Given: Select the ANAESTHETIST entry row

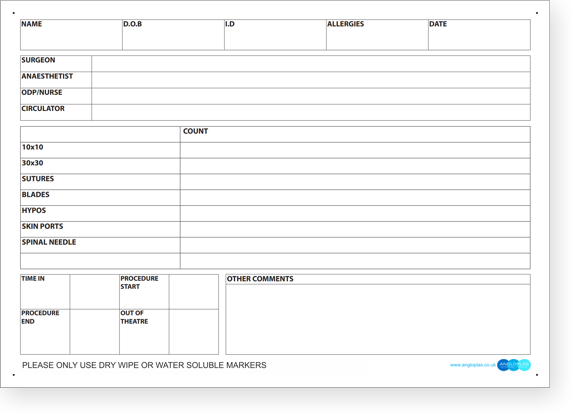Looking at the screenshot, I should coord(311,80).
